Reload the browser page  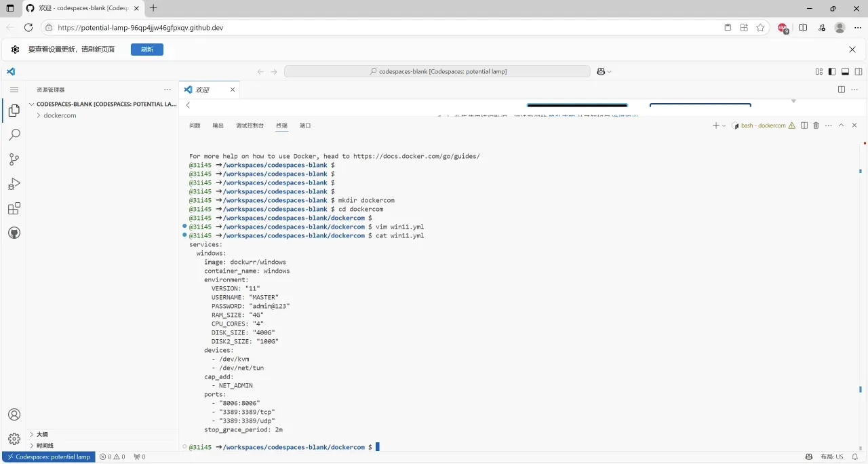[28, 28]
